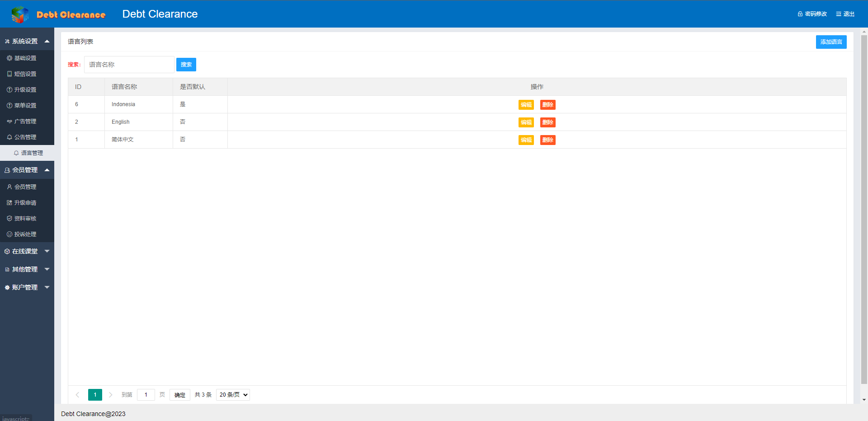Viewport: 868px width, 421px height.
Task: Focus the 语言名称 search field
Action: point(129,65)
